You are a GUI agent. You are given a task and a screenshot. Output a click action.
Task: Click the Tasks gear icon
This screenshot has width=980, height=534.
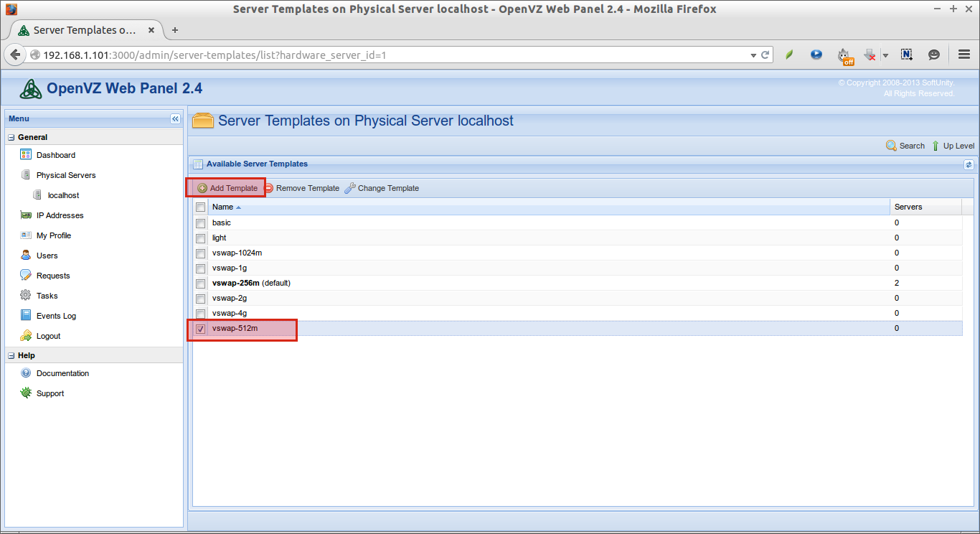[26, 295]
